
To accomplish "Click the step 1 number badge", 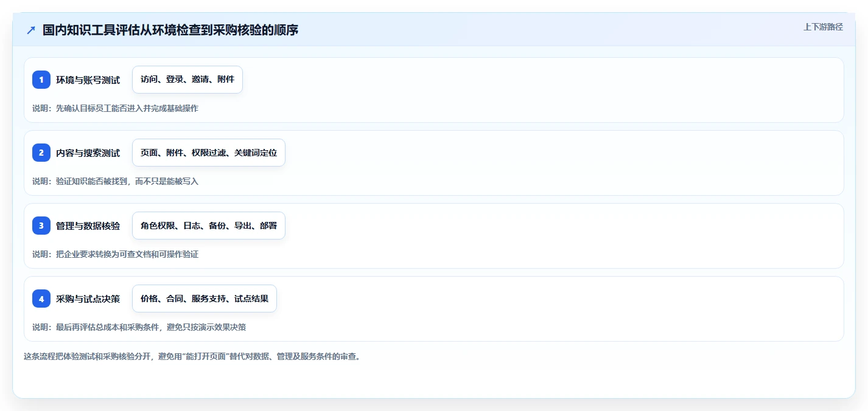I will point(41,80).
